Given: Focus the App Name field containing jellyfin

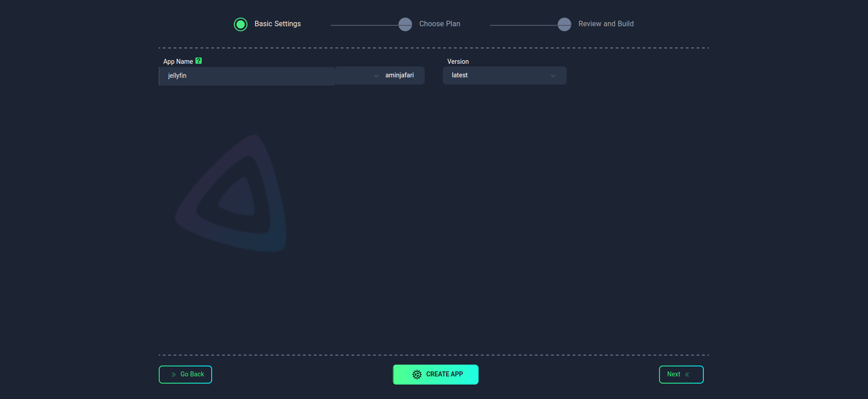Looking at the screenshot, I should [x=247, y=76].
